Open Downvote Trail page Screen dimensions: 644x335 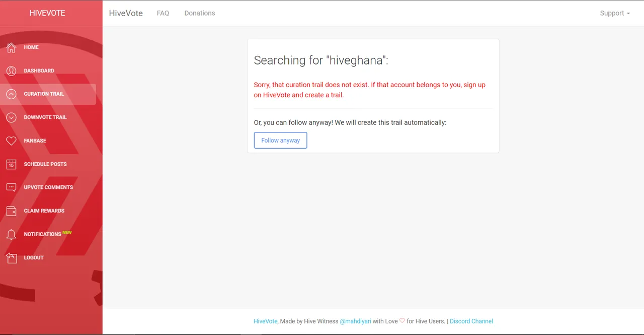coord(48,117)
